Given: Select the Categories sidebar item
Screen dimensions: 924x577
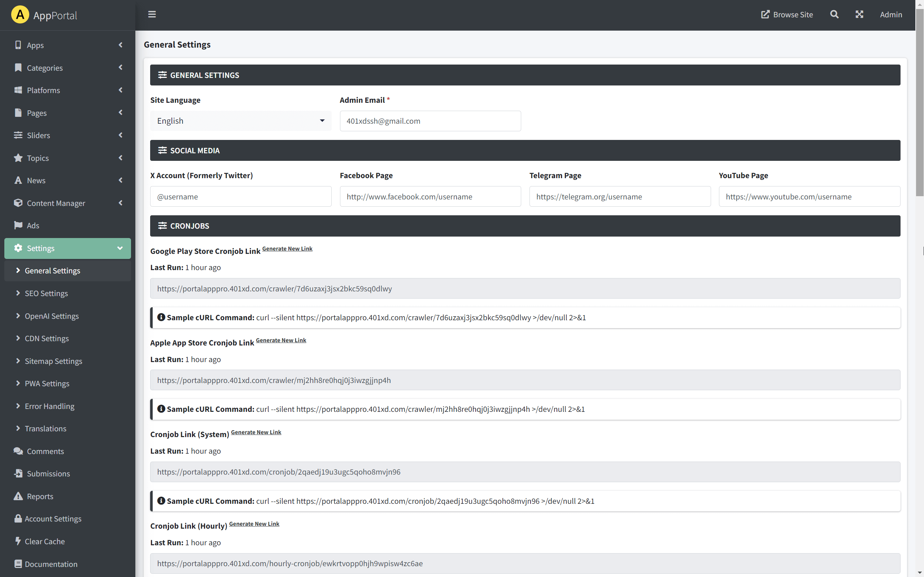Looking at the screenshot, I should point(45,67).
